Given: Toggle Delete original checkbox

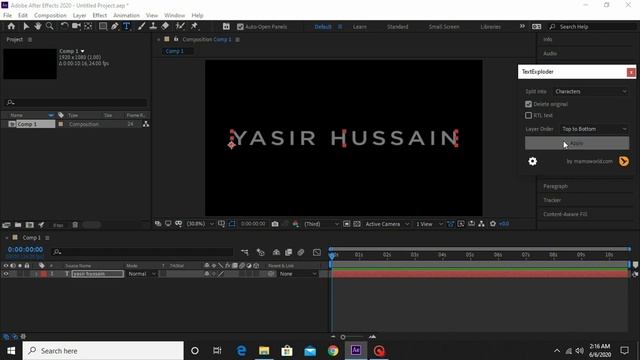Looking at the screenshot, I should 529,104.
